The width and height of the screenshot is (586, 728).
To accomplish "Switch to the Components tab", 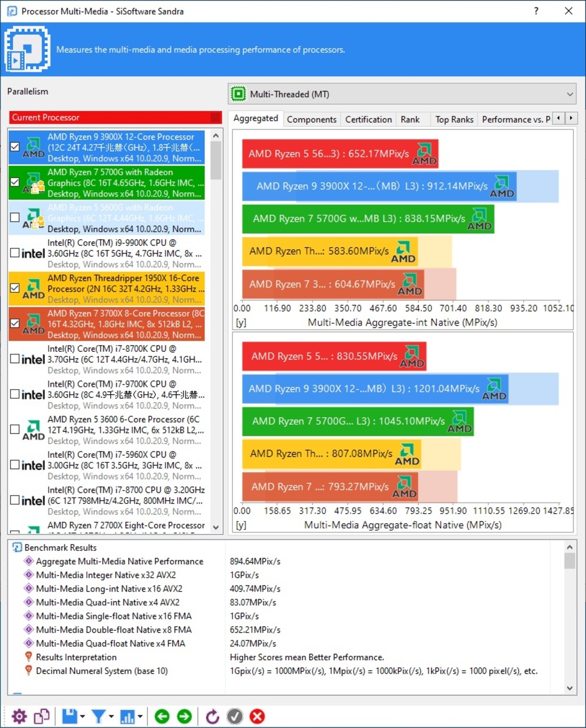I will click(x=311, y=120).
